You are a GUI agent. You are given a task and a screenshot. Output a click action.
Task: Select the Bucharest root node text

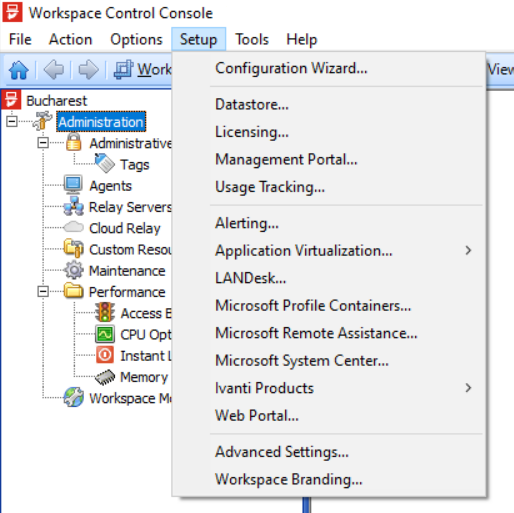point(56,101)
